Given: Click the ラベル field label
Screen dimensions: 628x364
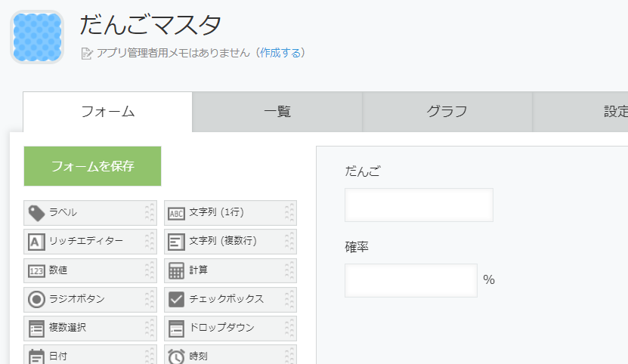Looking at the screenshot, I should point(63,212).
